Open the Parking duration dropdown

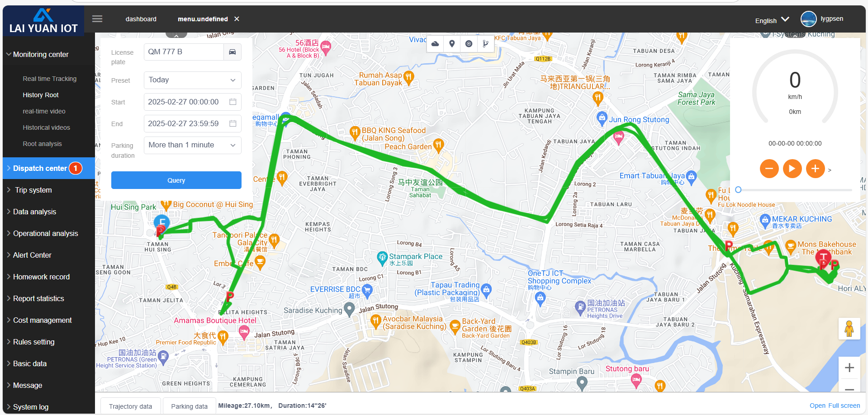(192, 145)
